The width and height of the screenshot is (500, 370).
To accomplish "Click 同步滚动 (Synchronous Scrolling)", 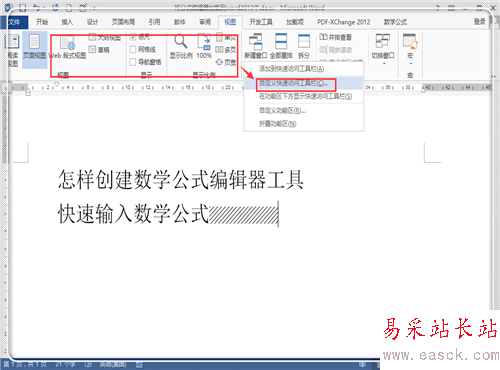I will (335, 50).
